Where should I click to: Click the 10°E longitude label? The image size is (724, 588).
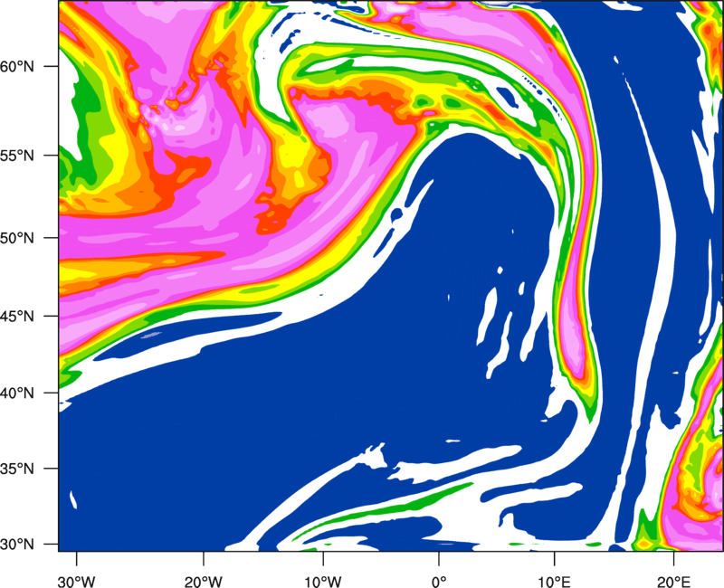point(554,582)
